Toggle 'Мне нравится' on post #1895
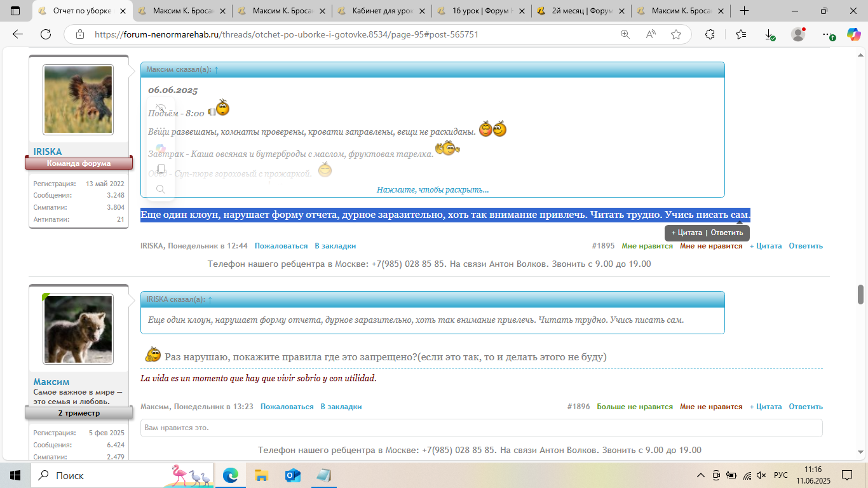The width and height of the screenshot is (868, 488). [647, 246]
